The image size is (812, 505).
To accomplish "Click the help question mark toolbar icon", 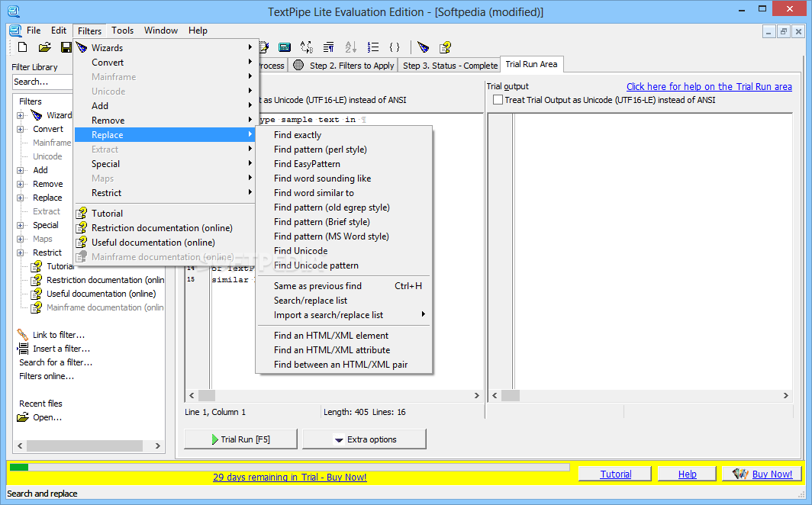I will click(446, 47).
